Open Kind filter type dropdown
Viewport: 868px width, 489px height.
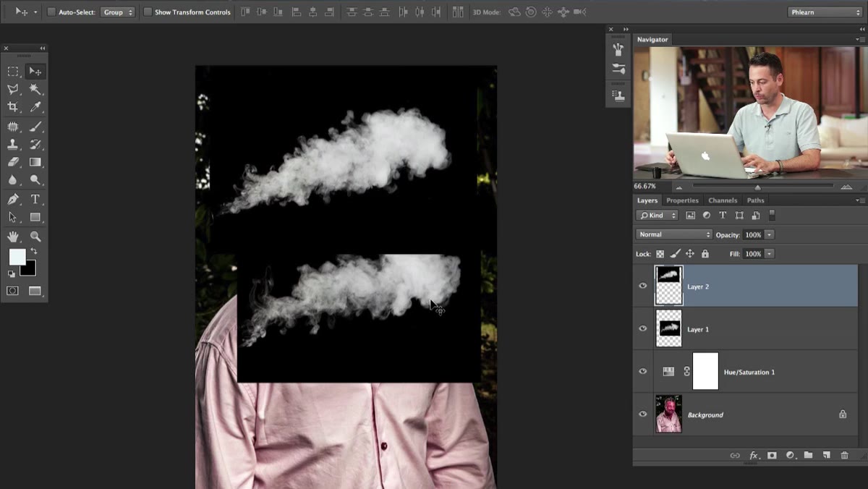[657, 216]
